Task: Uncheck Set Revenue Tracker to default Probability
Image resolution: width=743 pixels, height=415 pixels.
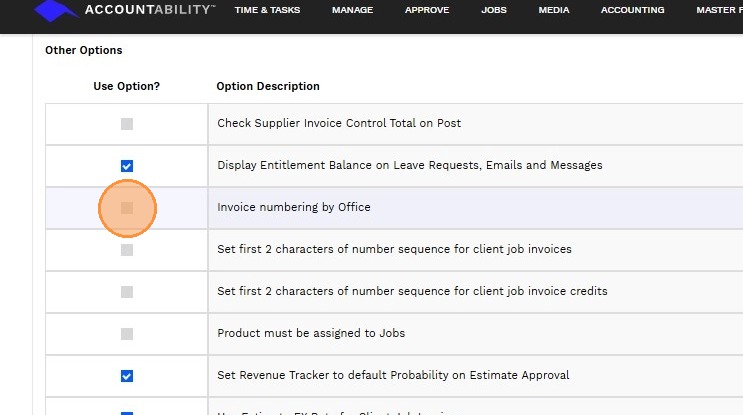Action: coord(127,376)
